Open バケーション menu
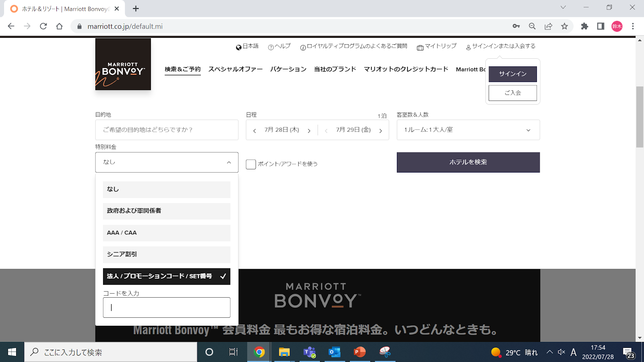This screenshot has height=362, width=644. [288, 69]
